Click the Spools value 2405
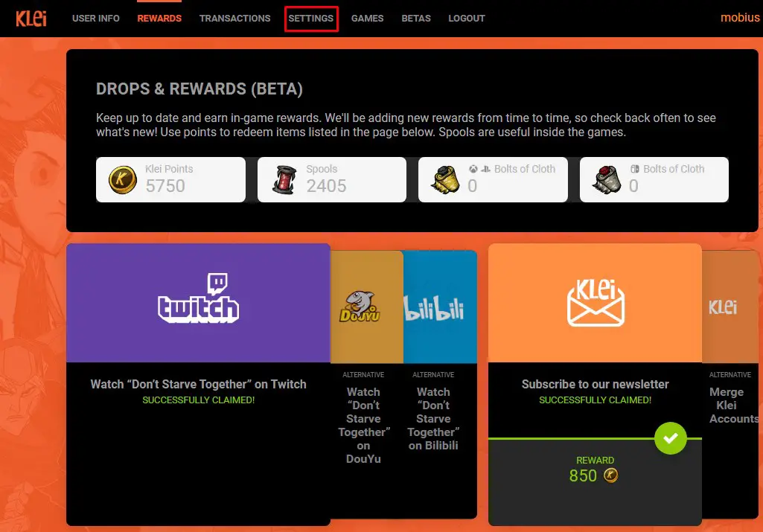763x532 pixels. 327,186
